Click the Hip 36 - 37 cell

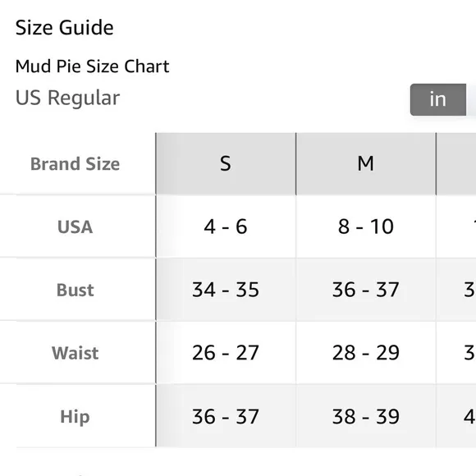coord(226,416)
